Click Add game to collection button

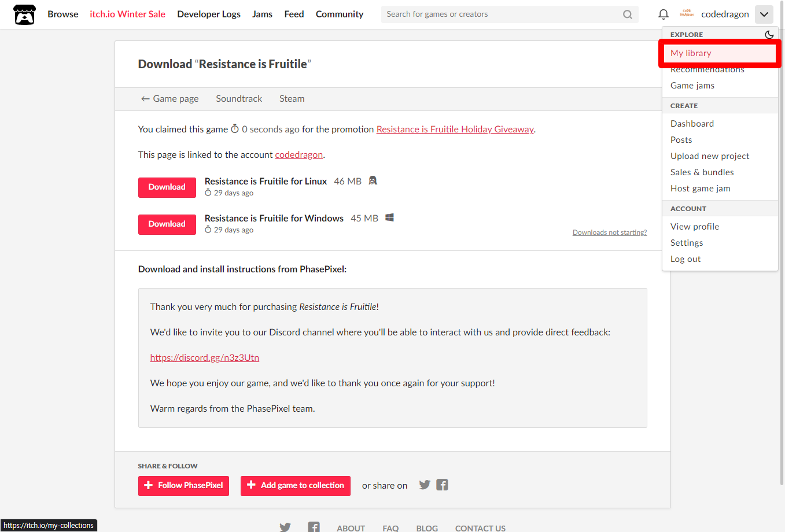tap(296, 486)
